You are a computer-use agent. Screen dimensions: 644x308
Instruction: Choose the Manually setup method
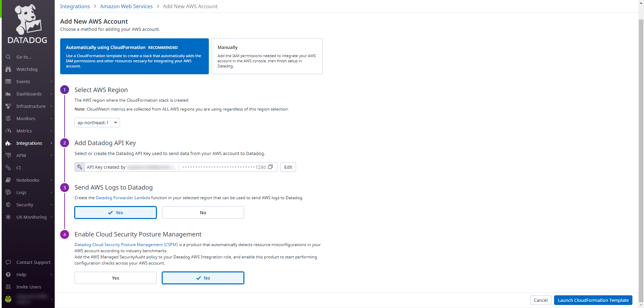coord(267,56)
